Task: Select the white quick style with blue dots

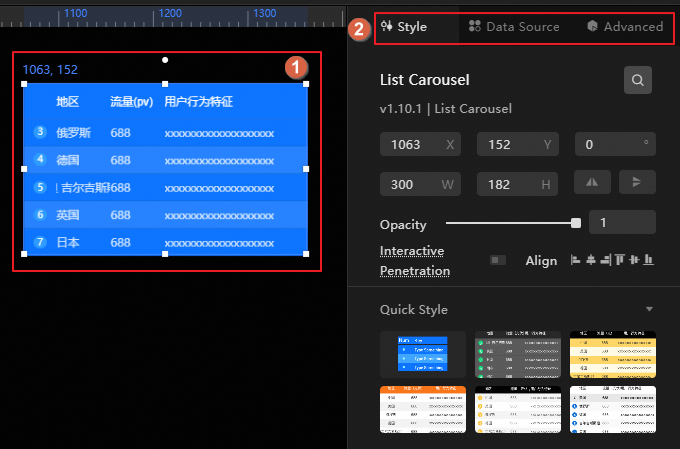Action: [613, 410]
